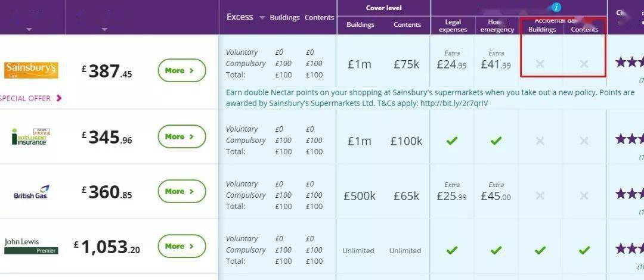Click the blue info icon in header
This screenshot has height=280, width=644.
[556, 8]
